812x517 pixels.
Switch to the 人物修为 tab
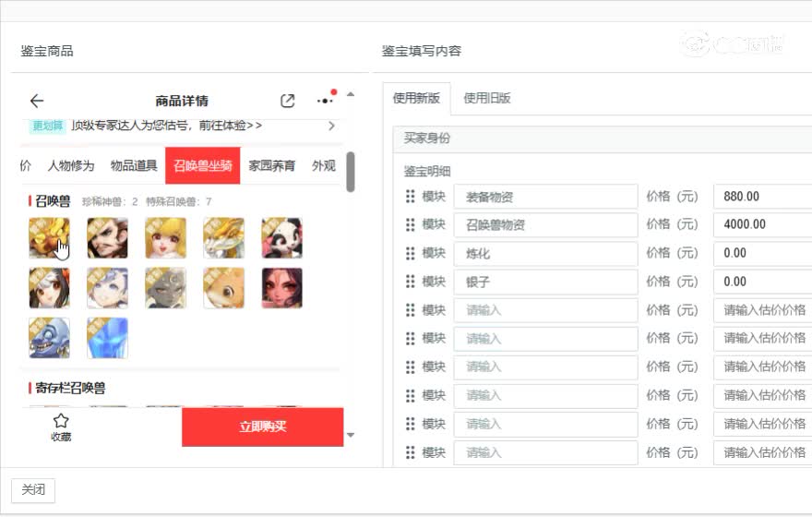click(71, 166)
